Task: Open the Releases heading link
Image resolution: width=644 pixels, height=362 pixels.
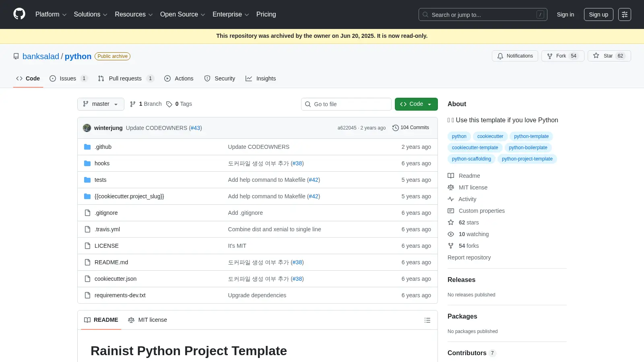Action: 461,280
